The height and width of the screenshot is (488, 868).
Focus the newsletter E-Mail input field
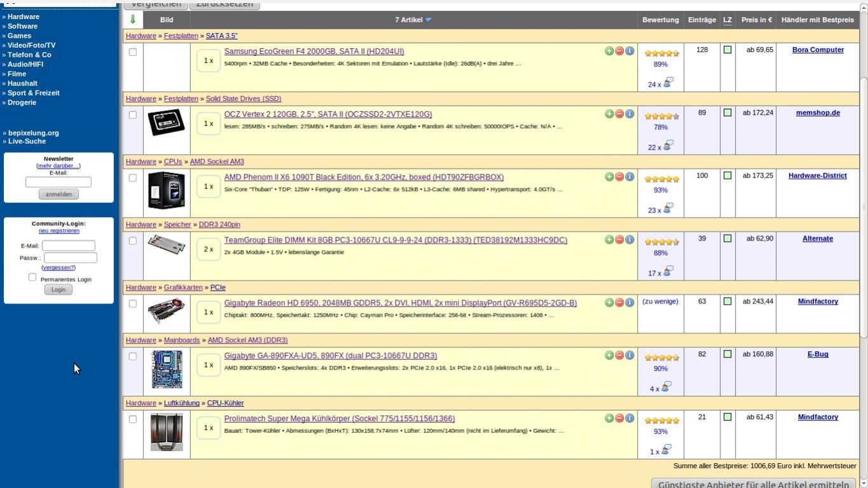pos(59,182)
